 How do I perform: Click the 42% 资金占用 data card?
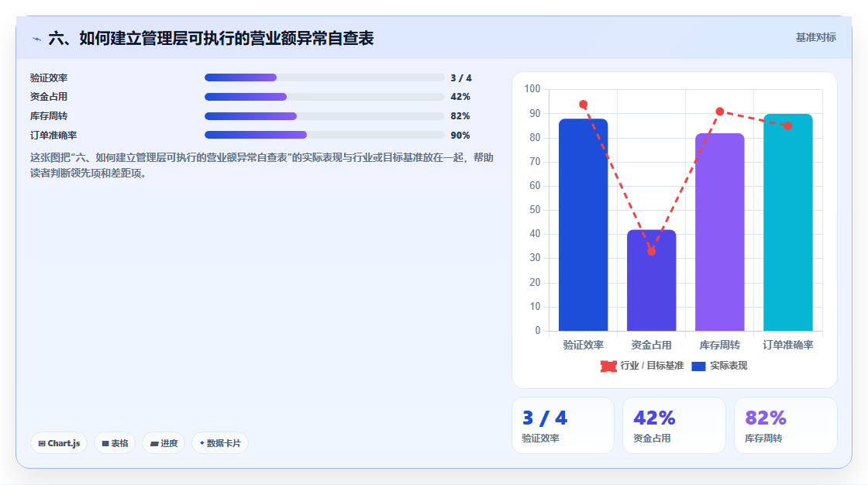[674, 425]
